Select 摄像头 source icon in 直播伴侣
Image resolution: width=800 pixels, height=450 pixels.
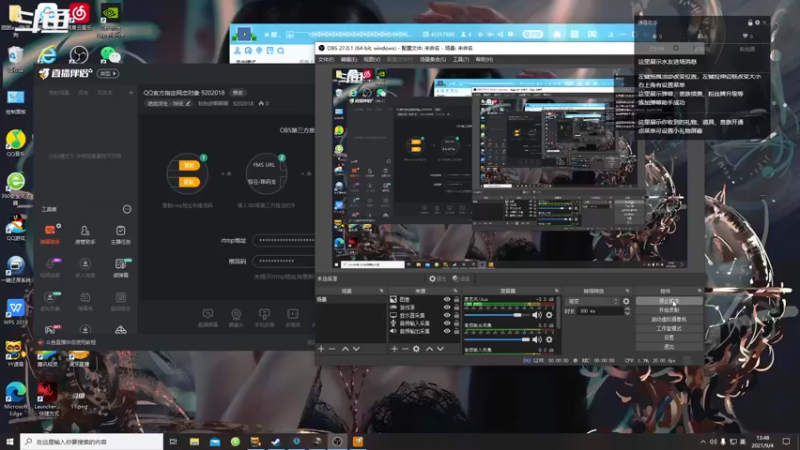pyautogui.click(x=236, y=317)
